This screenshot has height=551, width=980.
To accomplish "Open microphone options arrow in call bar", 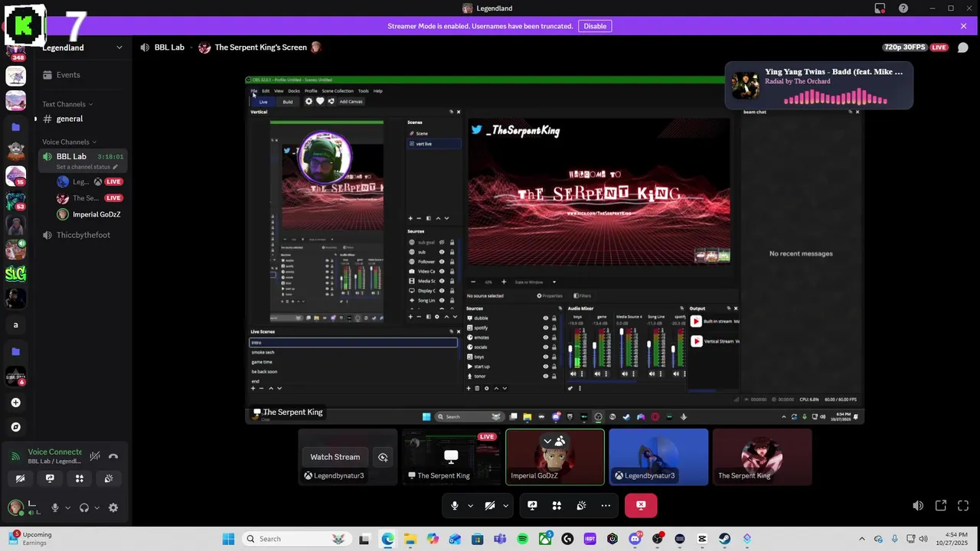I will [x=470, y=505].
